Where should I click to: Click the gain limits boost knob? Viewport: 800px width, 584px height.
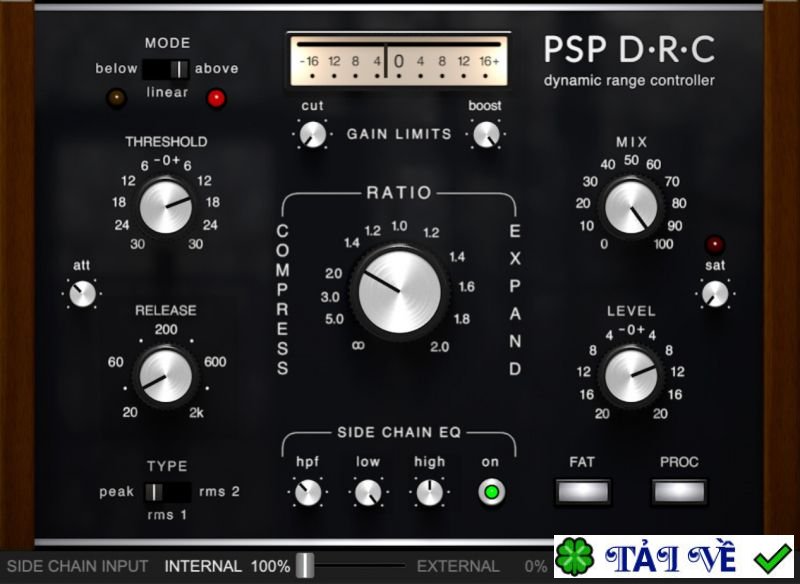click(486, 135)
